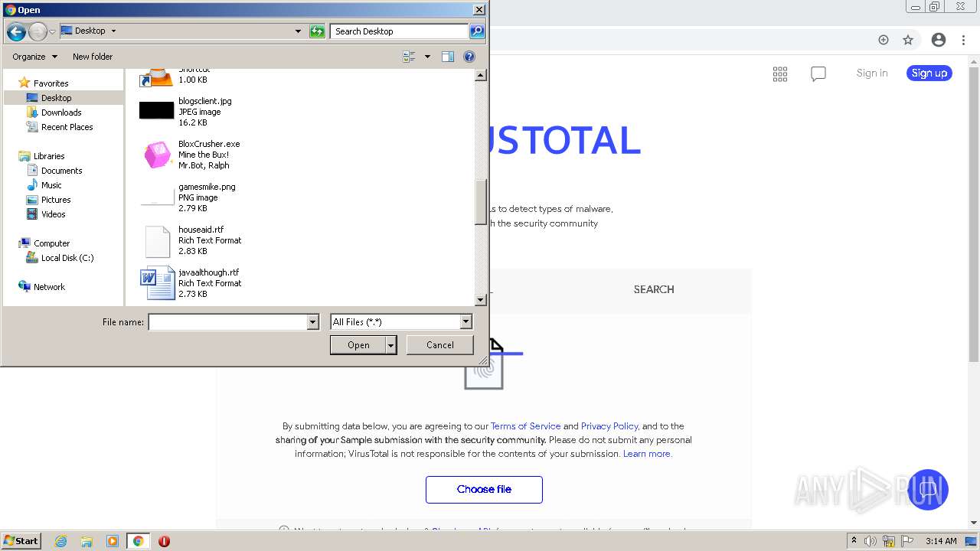Create a New folder
Viewport: 980px width, 551px height.
(93, 57)
